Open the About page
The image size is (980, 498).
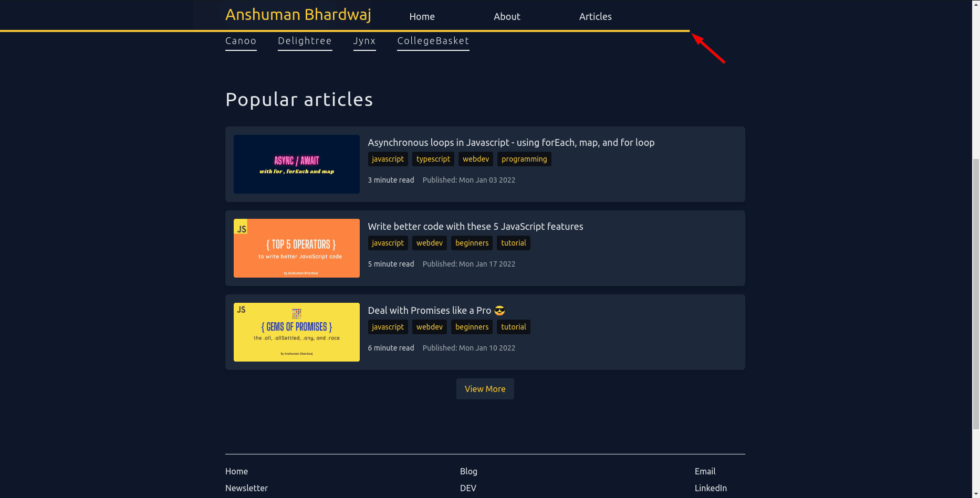pyautogui.click(x=506, y=16)
